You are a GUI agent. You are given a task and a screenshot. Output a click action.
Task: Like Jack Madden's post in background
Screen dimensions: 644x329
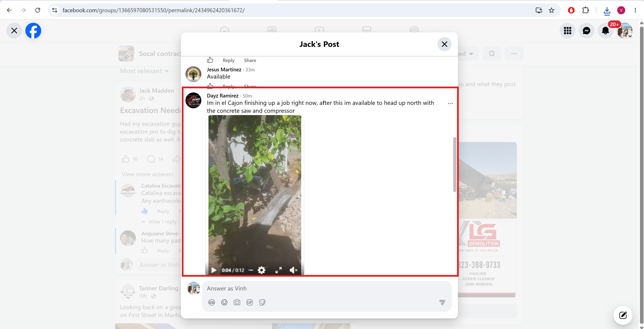(125, 159)
